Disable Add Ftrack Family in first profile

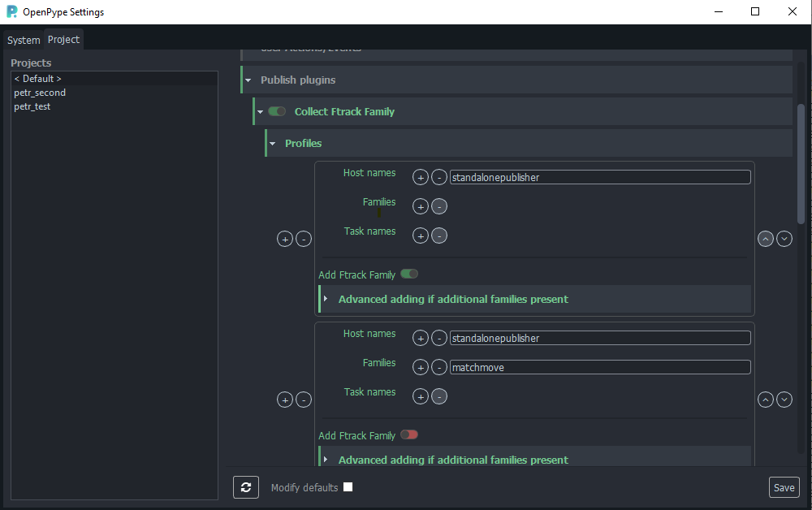[409, 274]
